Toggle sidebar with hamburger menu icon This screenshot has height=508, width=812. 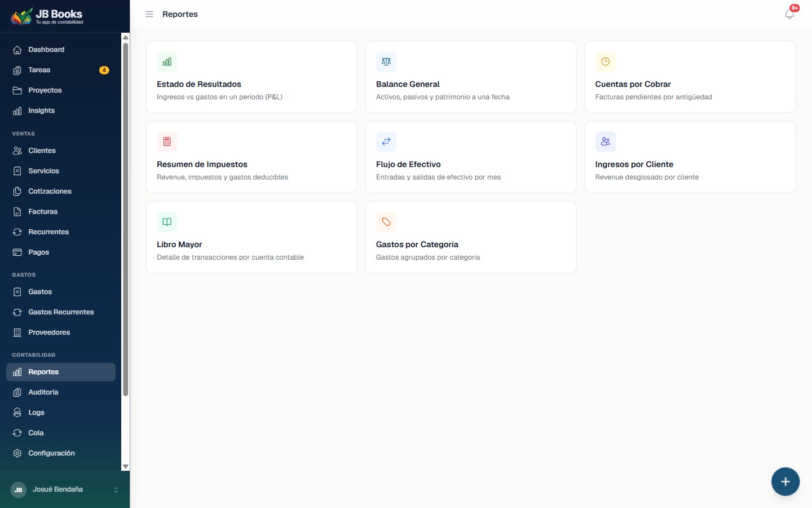[149, 14]
